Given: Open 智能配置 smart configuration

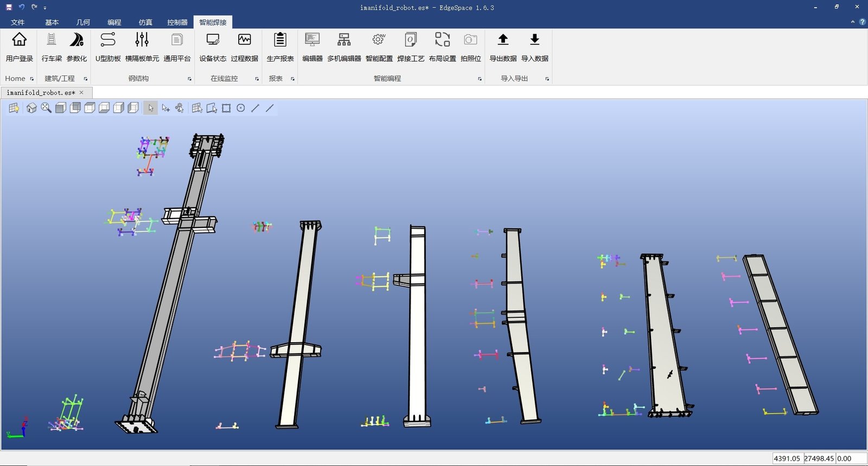Looking at the screenshot, I should tap(379, 47).
